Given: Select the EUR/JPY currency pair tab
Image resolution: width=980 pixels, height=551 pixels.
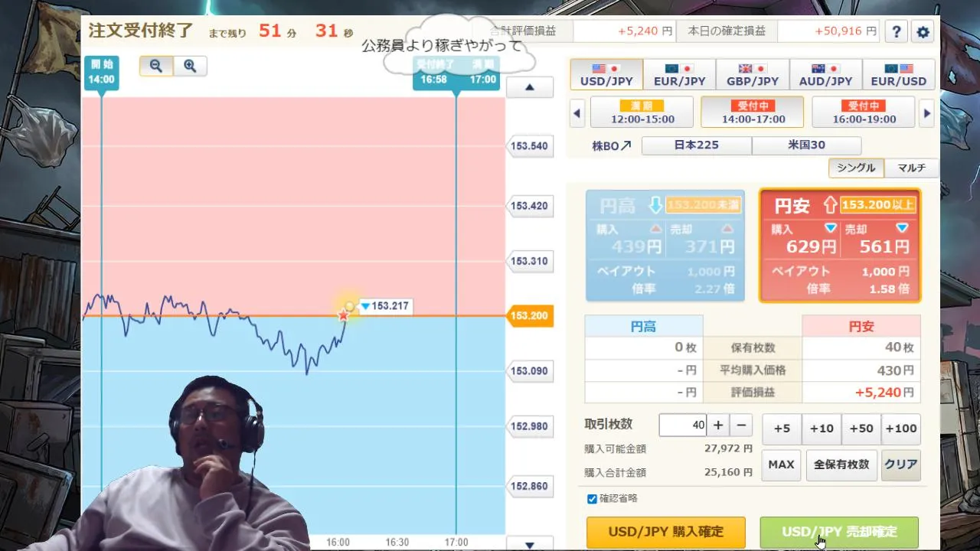Looking at the screenshot, I should pyautogui.click(x=679, y=74).
